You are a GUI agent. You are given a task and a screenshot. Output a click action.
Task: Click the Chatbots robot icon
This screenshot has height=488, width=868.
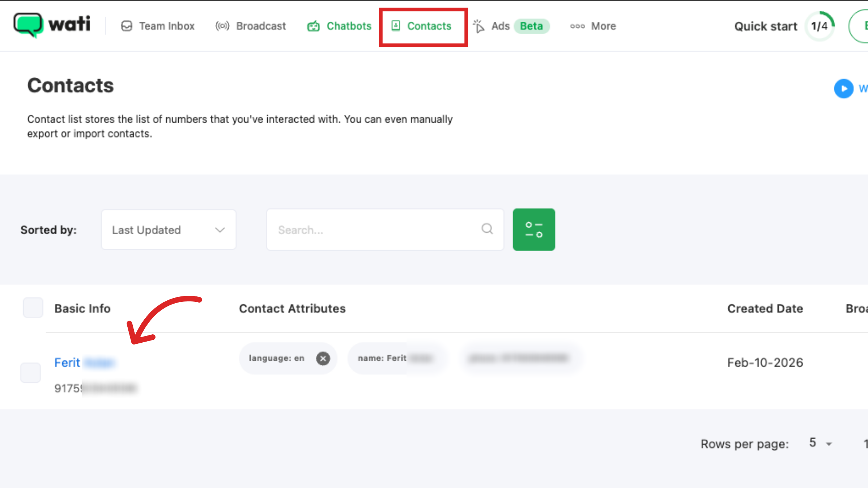tap(313, 26)
